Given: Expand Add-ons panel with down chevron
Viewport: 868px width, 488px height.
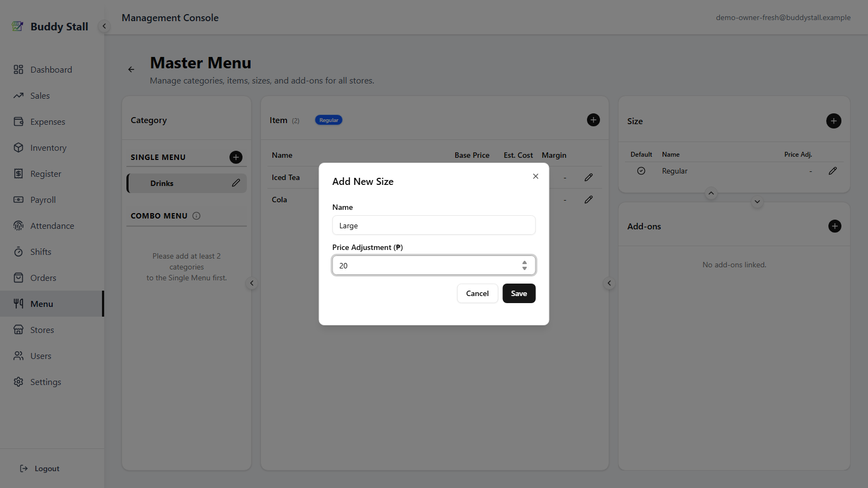Looking at the screenshot, I should [757, 202].
